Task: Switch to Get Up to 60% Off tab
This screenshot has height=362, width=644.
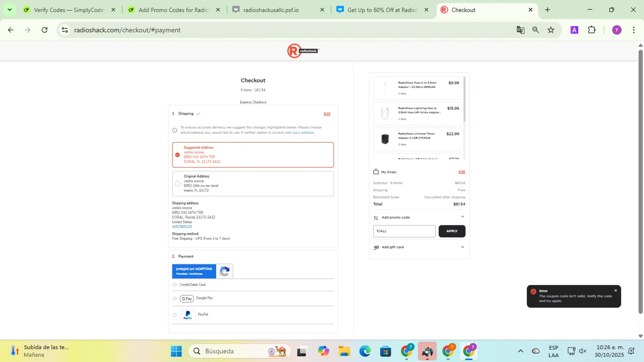Action: point(383,10)
